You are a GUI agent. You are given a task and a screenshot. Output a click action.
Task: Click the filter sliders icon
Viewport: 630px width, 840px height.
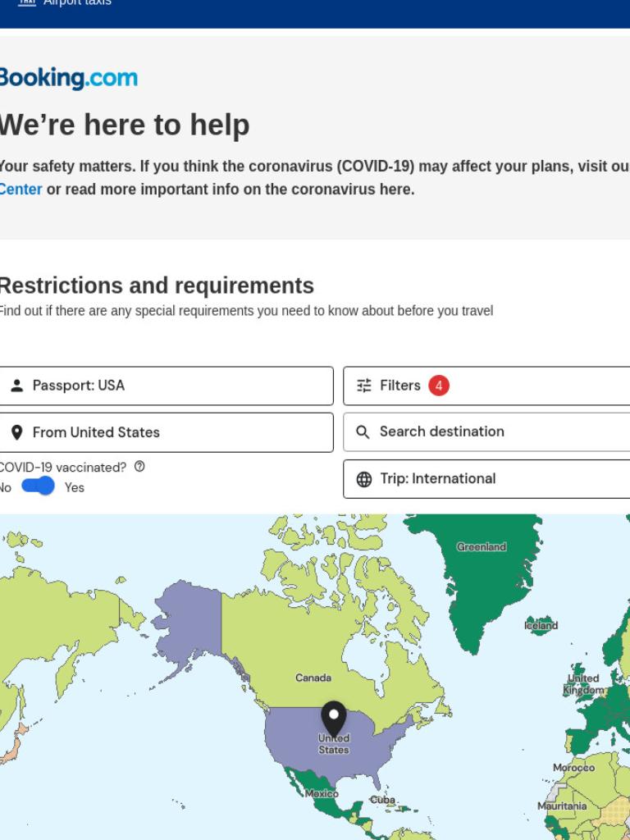[364, 386]
